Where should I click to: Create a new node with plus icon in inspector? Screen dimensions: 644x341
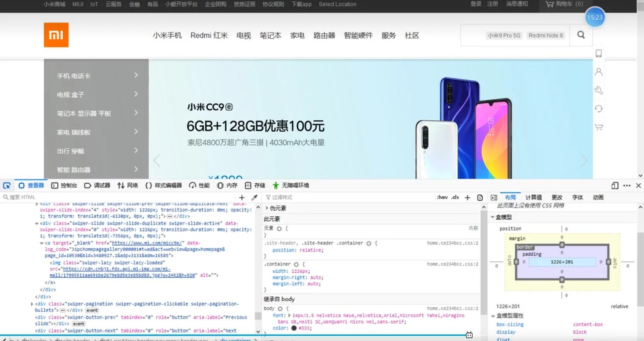tap(242, 197)
